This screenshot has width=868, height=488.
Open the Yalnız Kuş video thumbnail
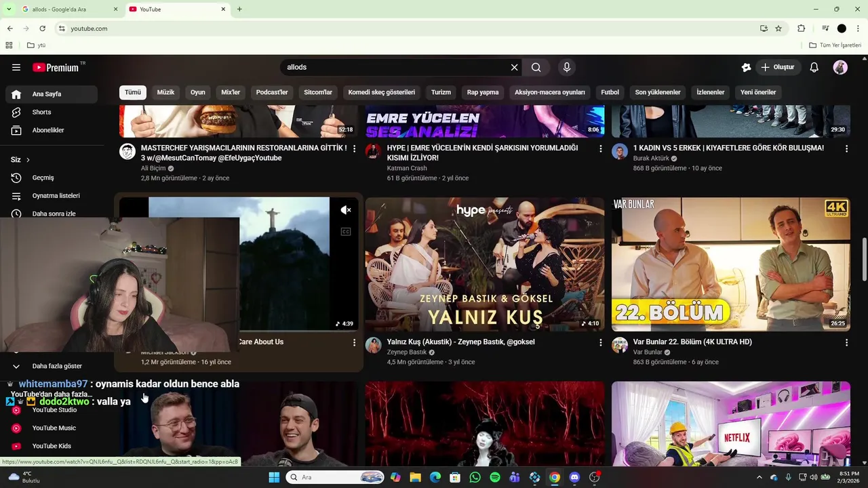pyautogui.click(x=484, y=264)
